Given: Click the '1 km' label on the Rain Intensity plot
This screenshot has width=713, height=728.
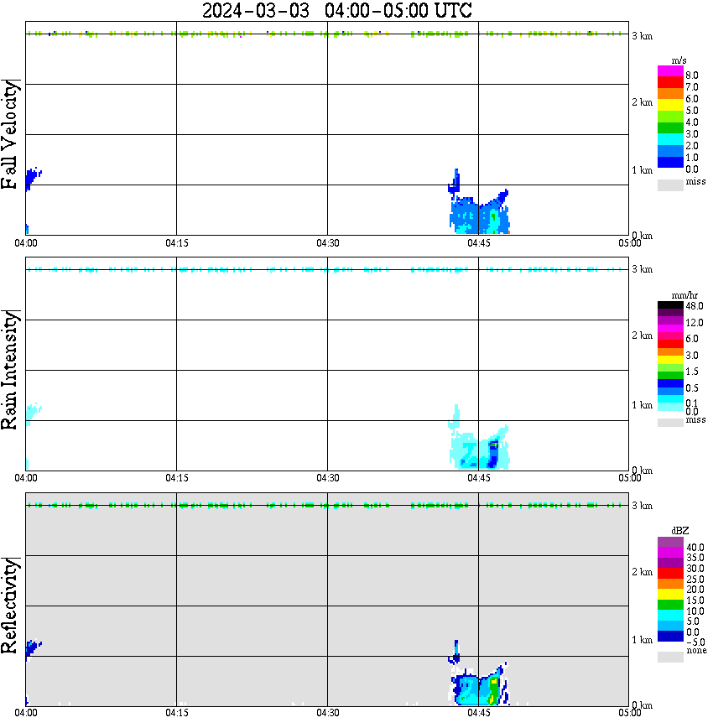Looking at the screenshot, I should click(x=643, y=405).
